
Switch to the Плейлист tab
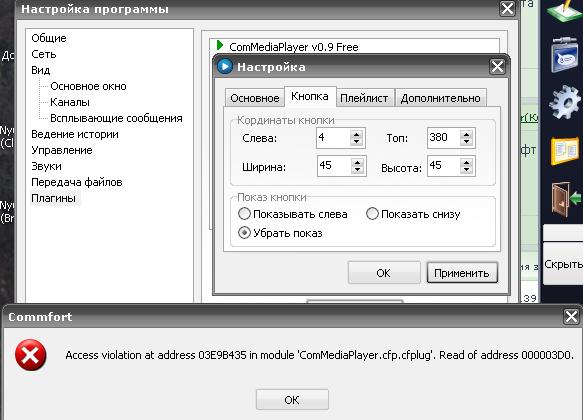click(364, 98)
